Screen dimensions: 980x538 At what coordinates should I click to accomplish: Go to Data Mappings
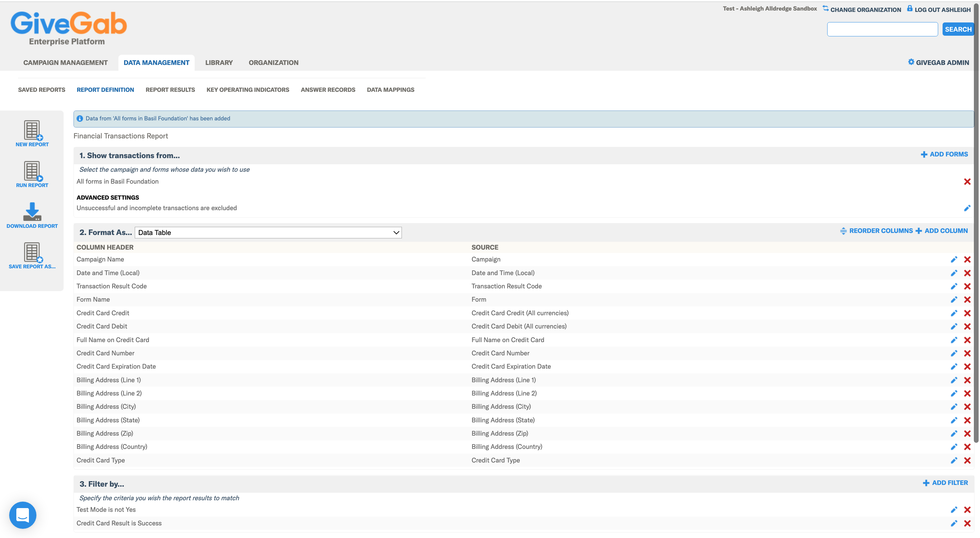(x=390, y=90)
